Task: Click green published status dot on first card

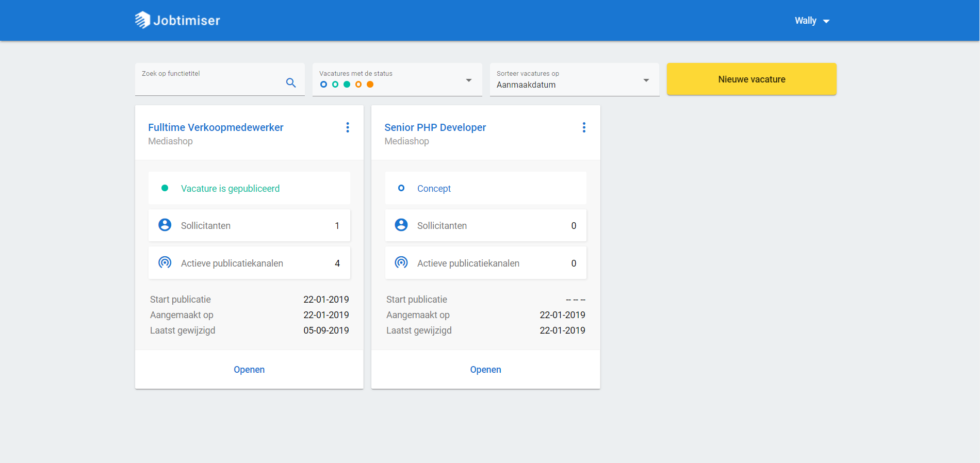Action: pyautogui.click(x=165, y=188)
